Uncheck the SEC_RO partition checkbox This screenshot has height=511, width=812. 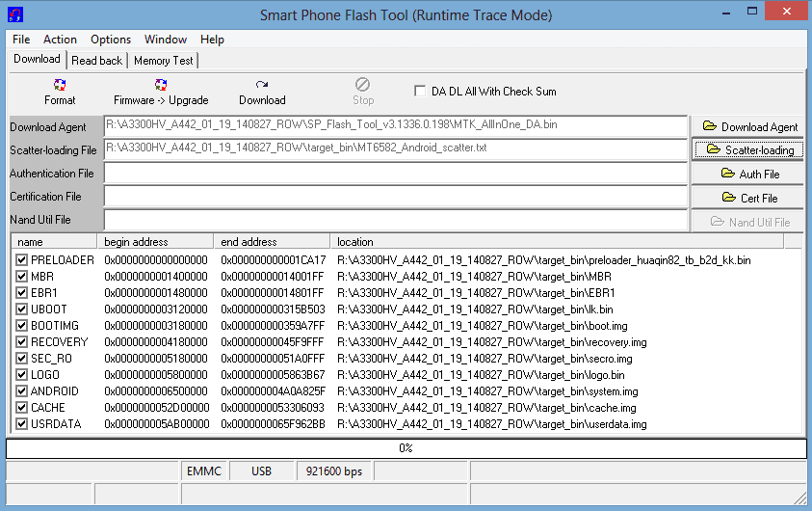21,359
